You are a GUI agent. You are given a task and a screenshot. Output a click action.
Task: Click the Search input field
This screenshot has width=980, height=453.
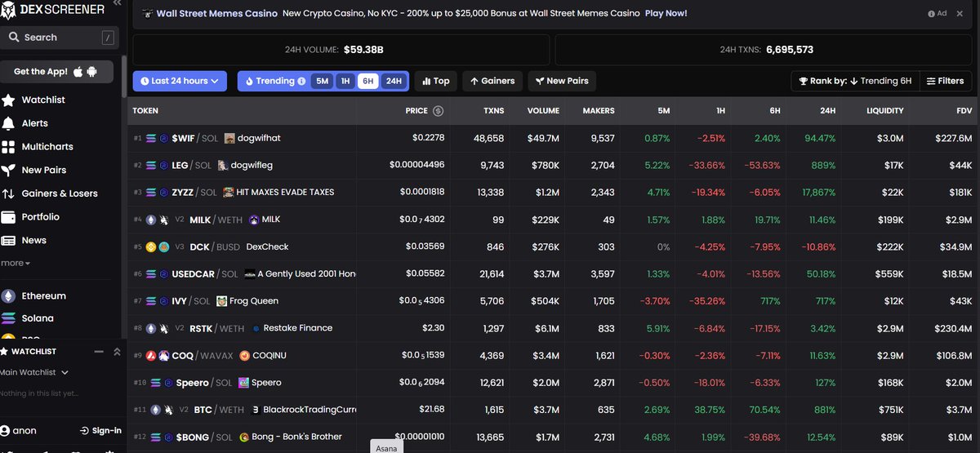[59, 38]
